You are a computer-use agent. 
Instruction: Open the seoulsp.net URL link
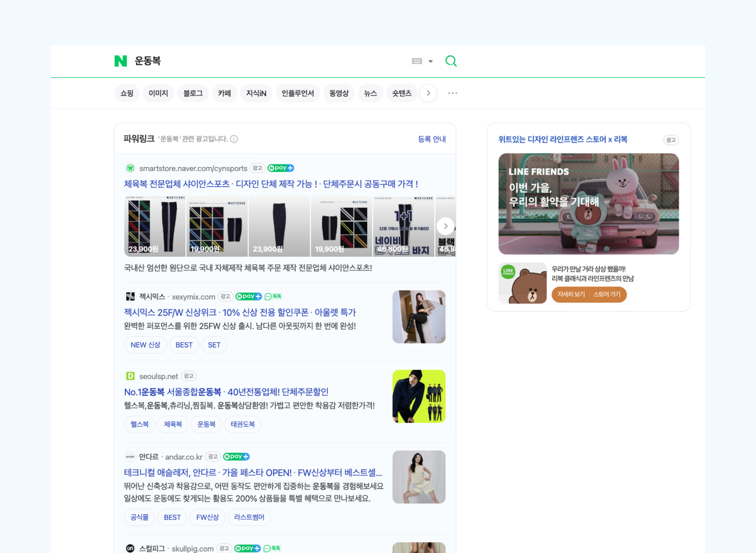point(158,376)
